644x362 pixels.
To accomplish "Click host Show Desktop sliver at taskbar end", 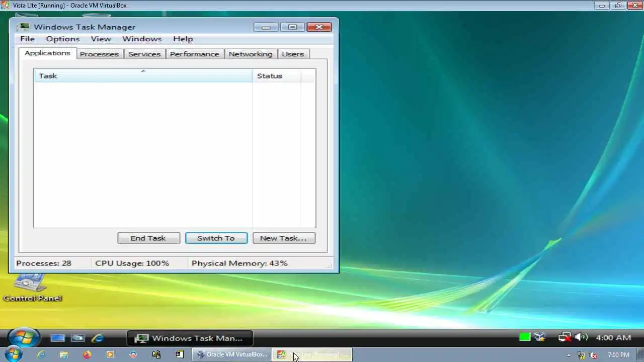I will tap(640, 355).
